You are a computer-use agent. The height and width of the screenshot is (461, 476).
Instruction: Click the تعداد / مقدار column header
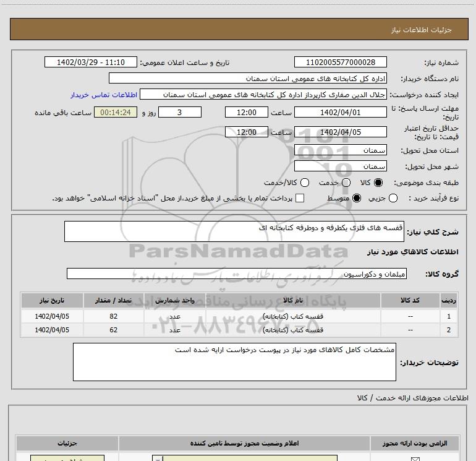(114, 300)
